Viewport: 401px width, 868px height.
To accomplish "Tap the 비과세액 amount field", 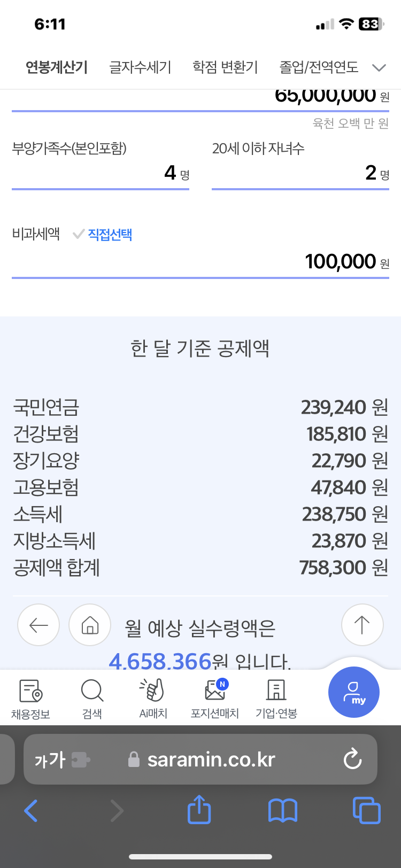I will tap(200, 262).
